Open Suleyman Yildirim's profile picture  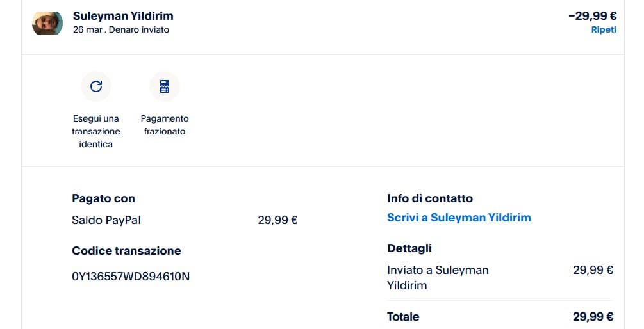point(47,22)
